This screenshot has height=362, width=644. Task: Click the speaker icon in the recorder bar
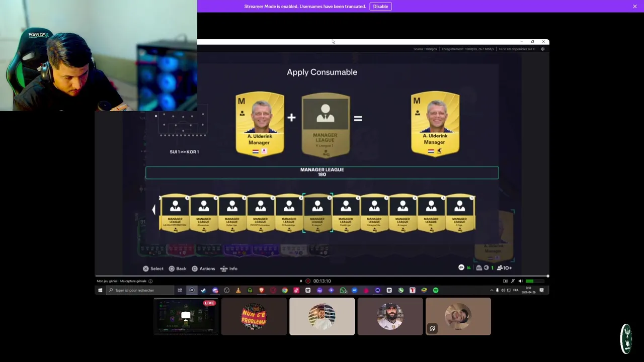coord(521,281)
